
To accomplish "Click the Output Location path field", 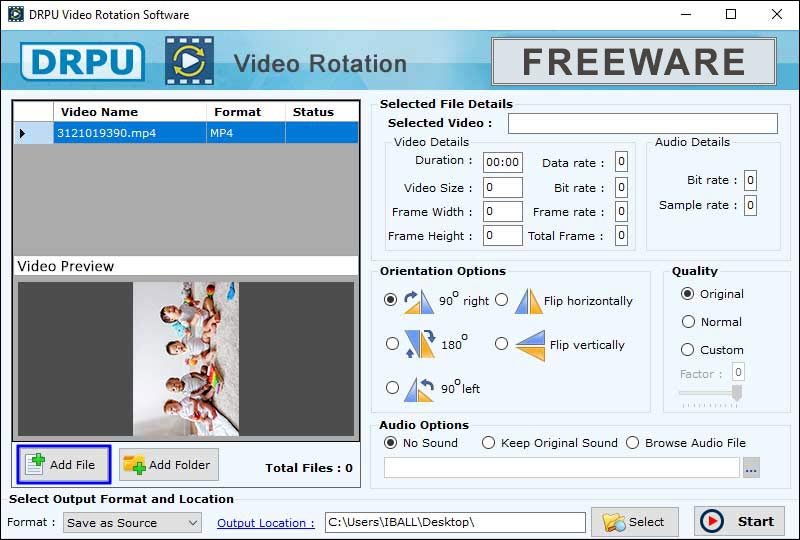I will (455, 522).
